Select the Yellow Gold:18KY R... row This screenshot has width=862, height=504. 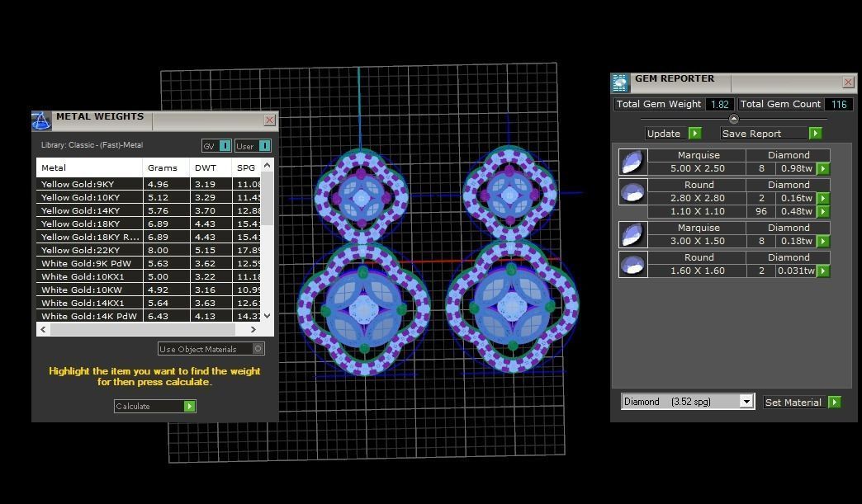[x=149, y=238]
